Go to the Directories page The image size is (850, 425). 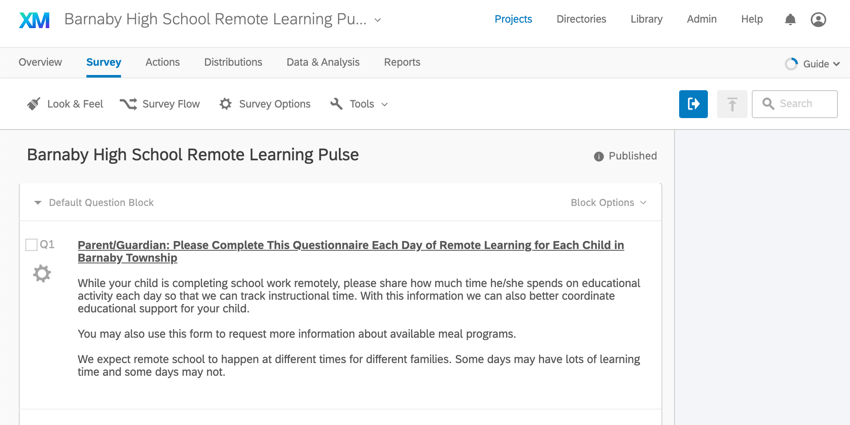pos(581,20)
